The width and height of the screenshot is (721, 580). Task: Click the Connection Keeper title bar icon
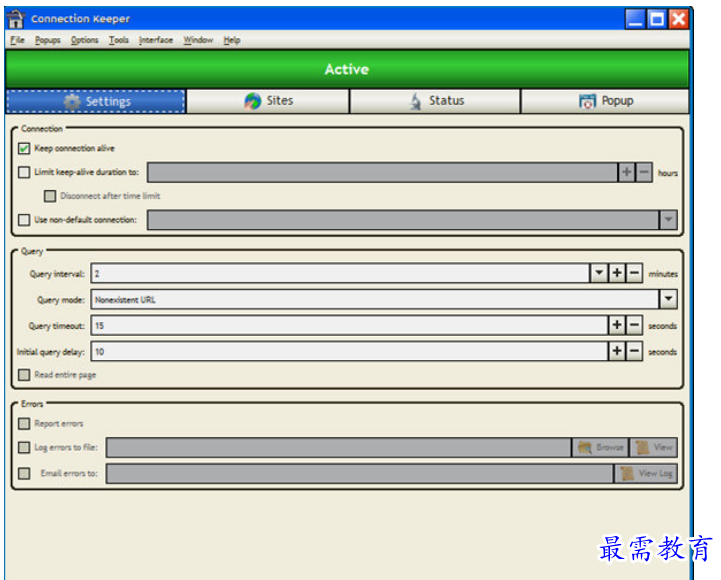[x=15, y=19]
